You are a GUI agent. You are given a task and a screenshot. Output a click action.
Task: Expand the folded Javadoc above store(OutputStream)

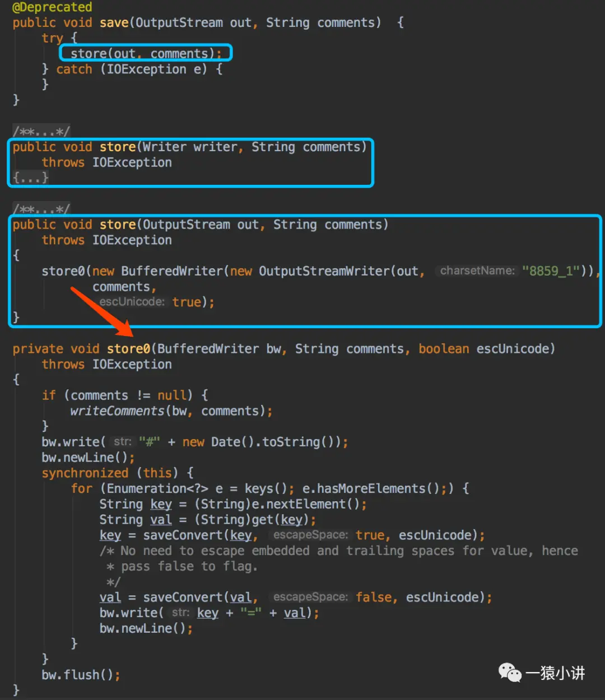41,209
